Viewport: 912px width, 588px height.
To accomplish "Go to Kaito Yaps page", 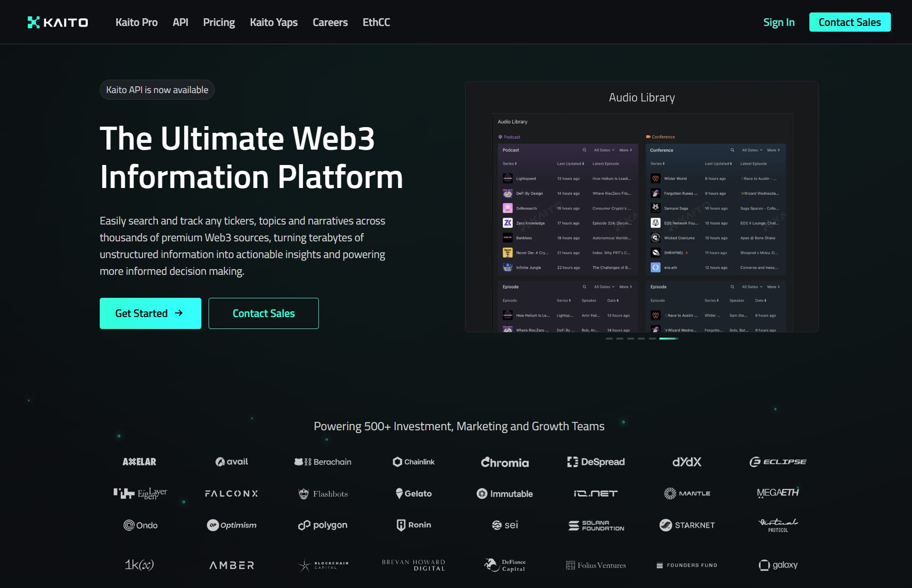I will click(x=273, y=23).
